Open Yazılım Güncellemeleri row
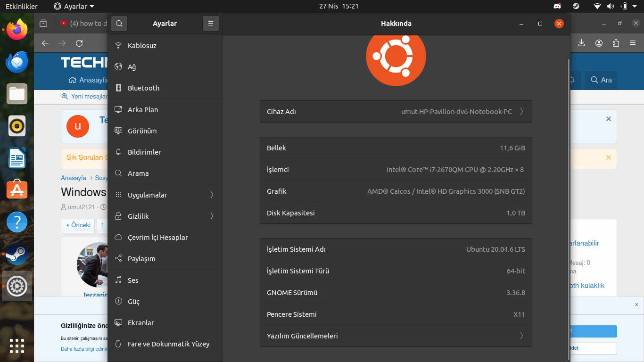The image size is (644, 362). point(396,336)
